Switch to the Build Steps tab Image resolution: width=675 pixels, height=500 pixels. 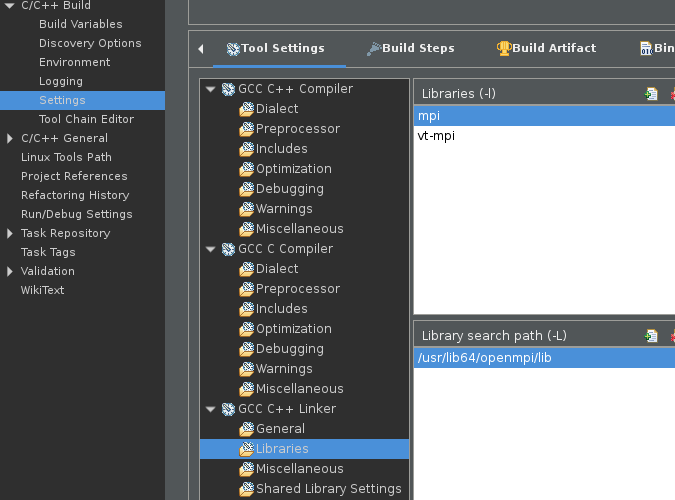417,48
